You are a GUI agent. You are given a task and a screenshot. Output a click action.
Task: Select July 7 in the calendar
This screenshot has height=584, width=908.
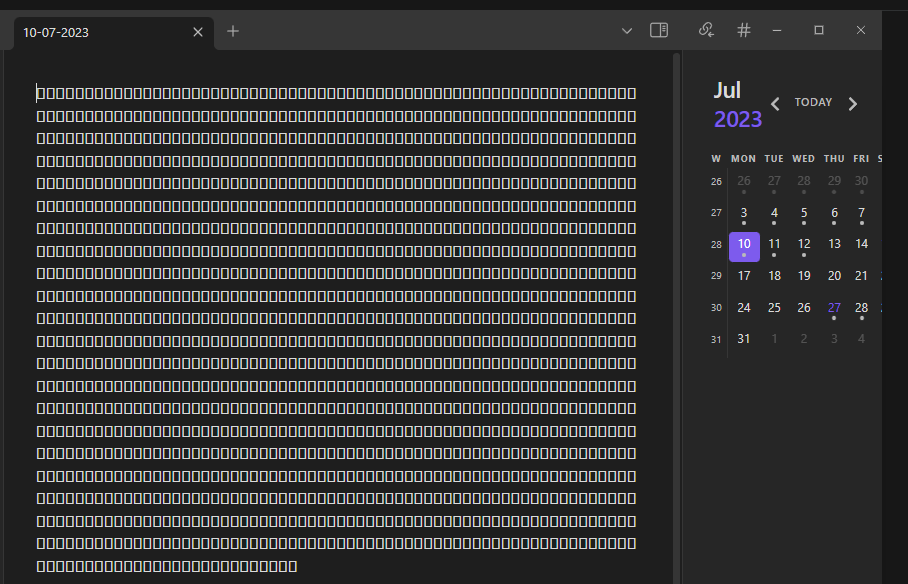pyautogui.click(x=862, y=215)
